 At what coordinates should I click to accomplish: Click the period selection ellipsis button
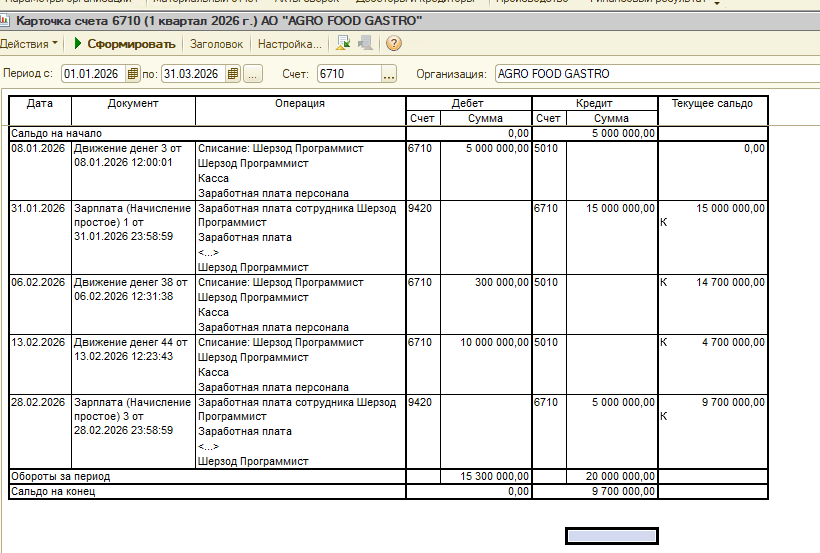[253, 74]
